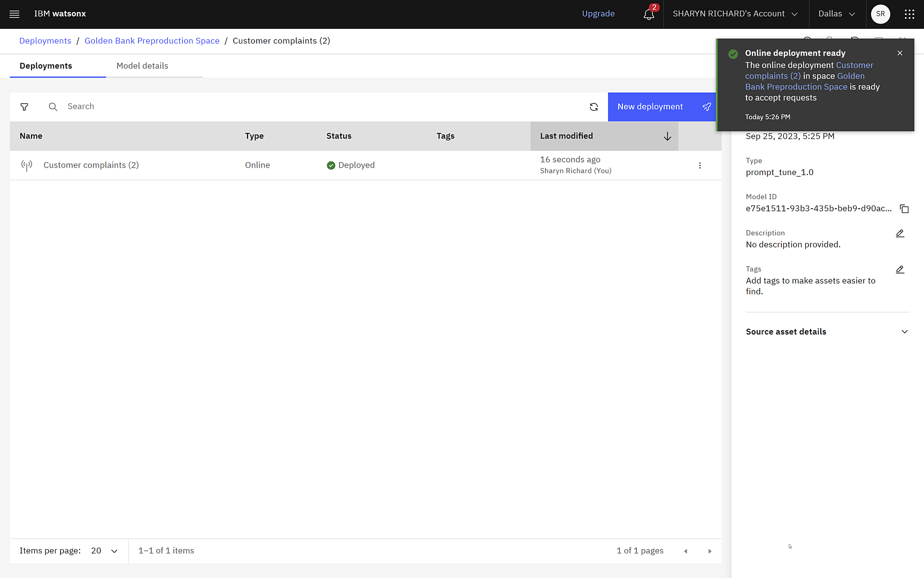924x578 pixels.
Task: Click the Search input field
Action: coord(321,107)
